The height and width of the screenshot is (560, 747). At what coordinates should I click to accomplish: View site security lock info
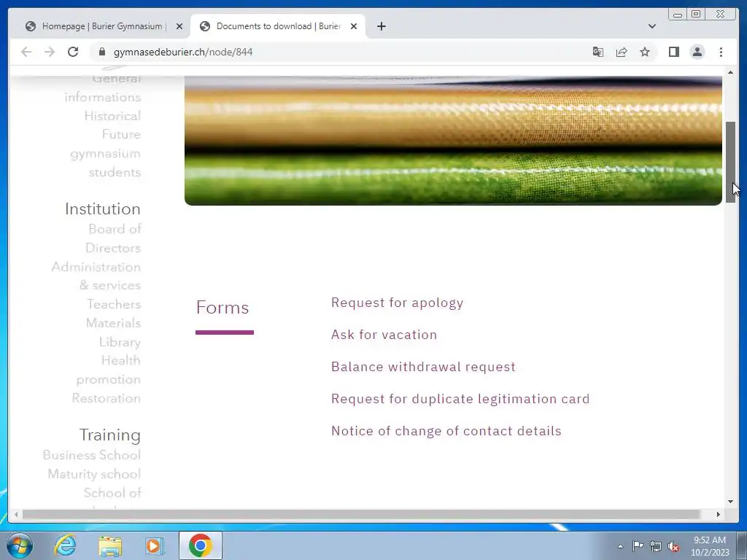tap(101, 52)
